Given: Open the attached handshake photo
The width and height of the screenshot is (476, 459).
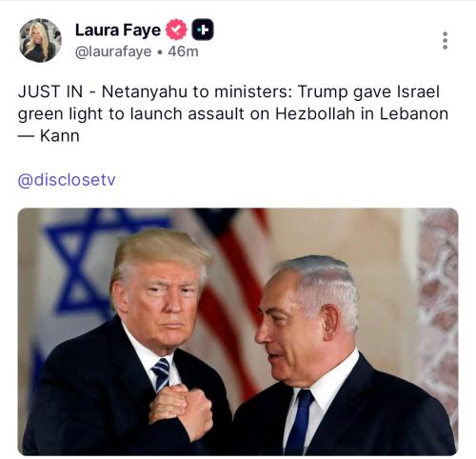Looking at the screenshot, I should tap(238, 331).
